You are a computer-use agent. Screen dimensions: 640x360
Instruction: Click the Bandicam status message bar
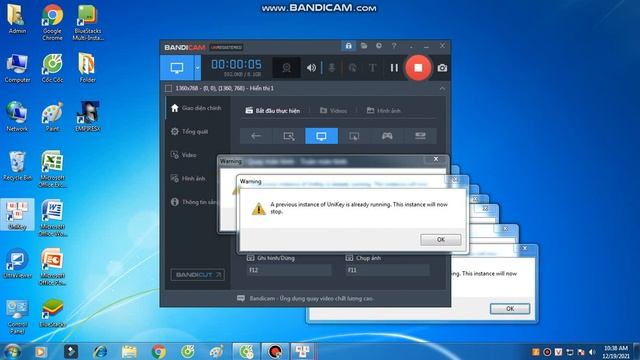[306, 298]
